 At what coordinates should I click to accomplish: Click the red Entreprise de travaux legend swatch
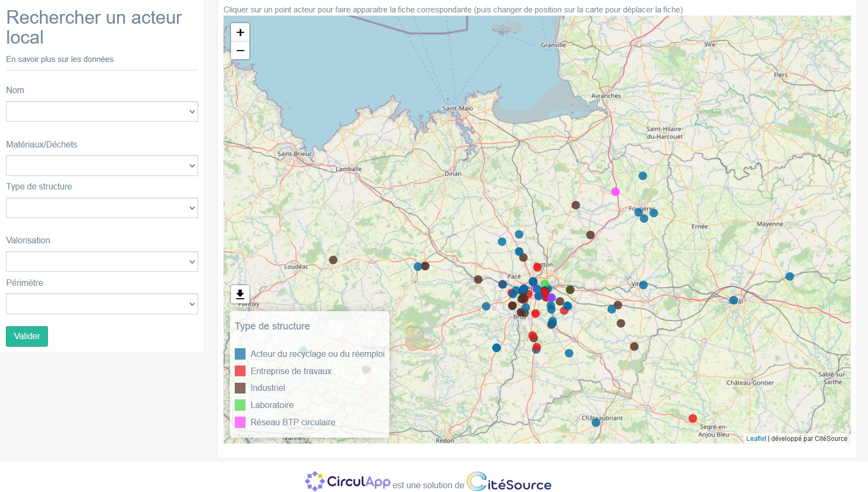click(240, 371)
